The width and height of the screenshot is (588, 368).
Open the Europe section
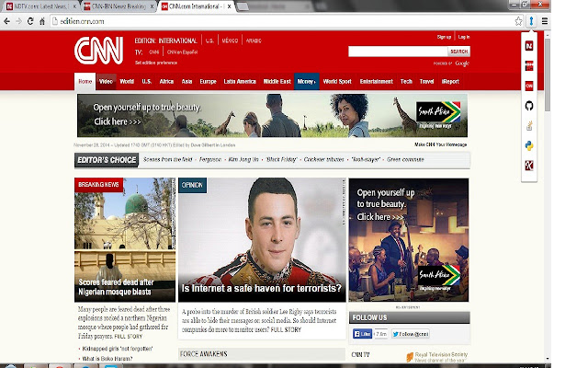[209, 82]
